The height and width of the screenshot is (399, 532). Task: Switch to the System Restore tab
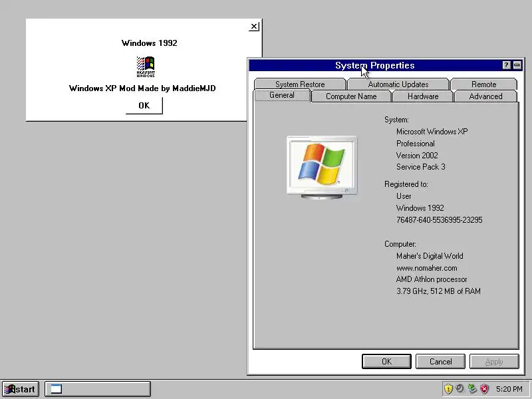tap(300, 84)
